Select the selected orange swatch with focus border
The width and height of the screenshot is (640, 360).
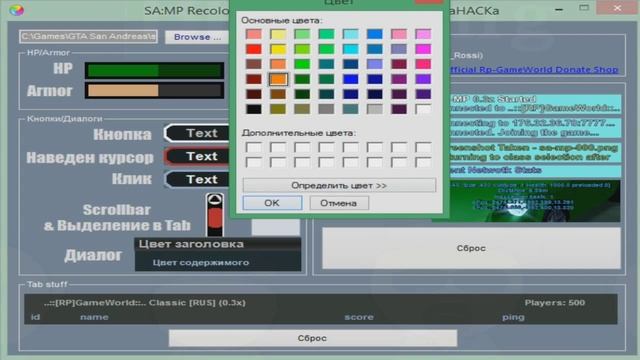click(278, 79)
